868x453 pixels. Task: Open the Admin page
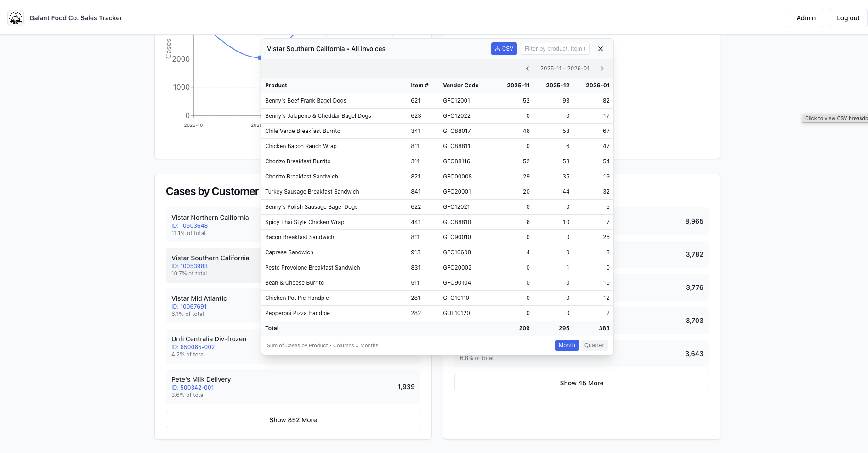click(806, 18)
